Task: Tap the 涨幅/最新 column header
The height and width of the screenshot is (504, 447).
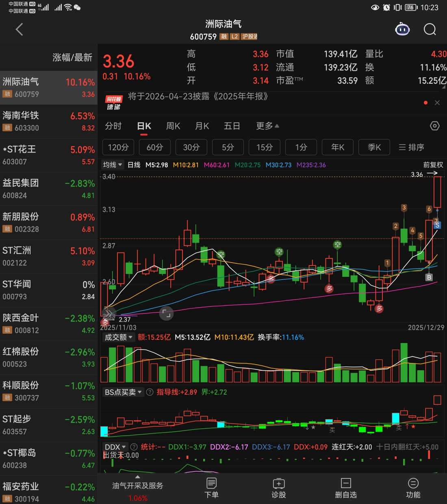Action: [72, 57]
